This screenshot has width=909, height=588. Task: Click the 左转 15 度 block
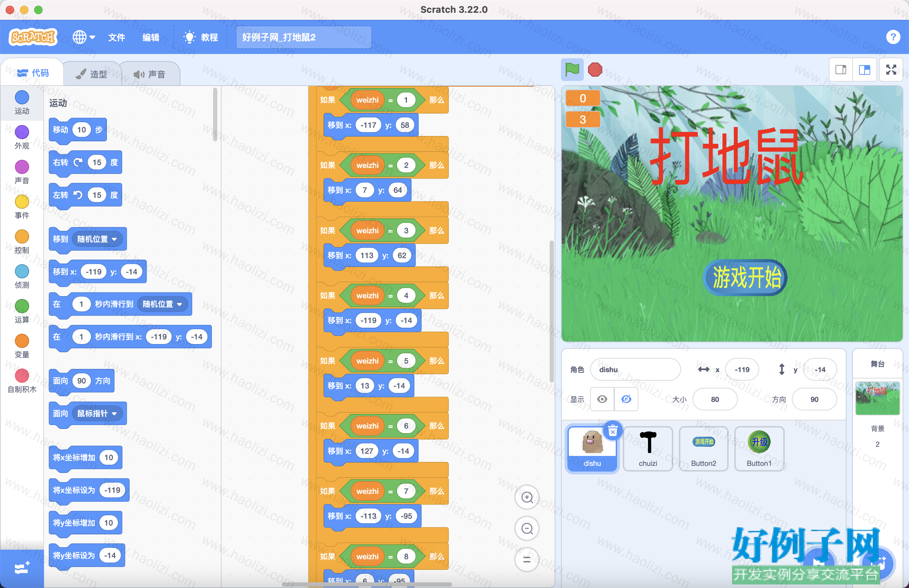(x=85, y=196)
